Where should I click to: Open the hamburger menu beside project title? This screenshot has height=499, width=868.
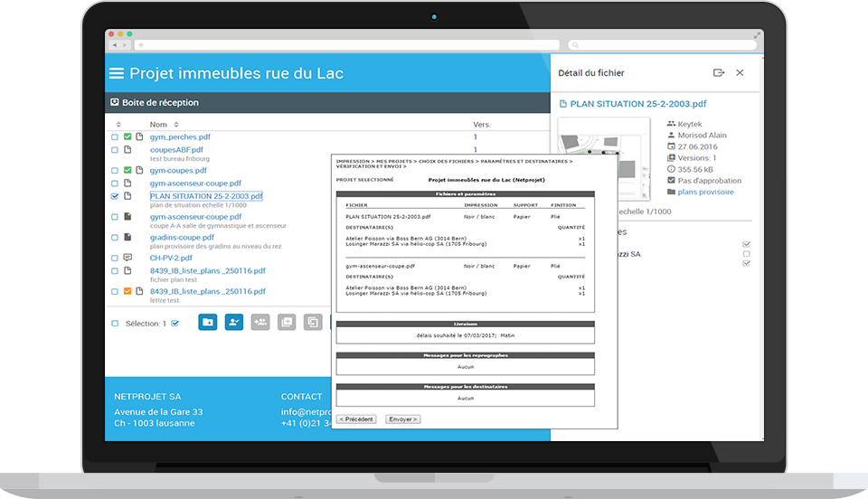point(116,74)
